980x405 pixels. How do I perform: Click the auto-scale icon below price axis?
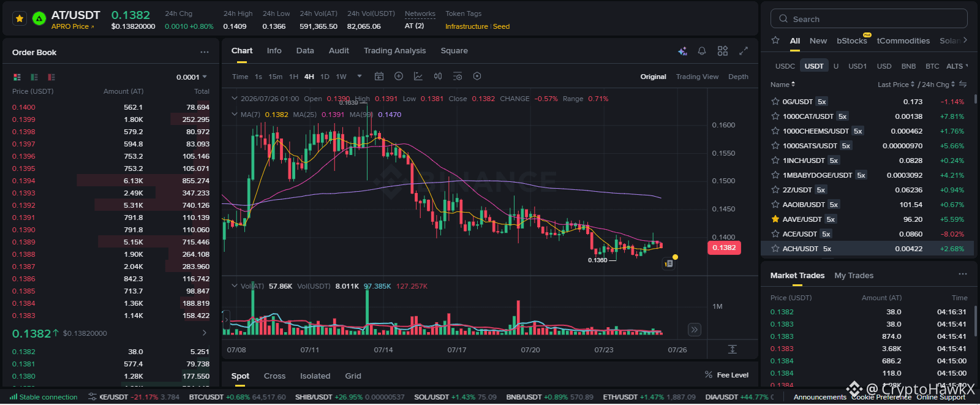click(x=732, y=349)
